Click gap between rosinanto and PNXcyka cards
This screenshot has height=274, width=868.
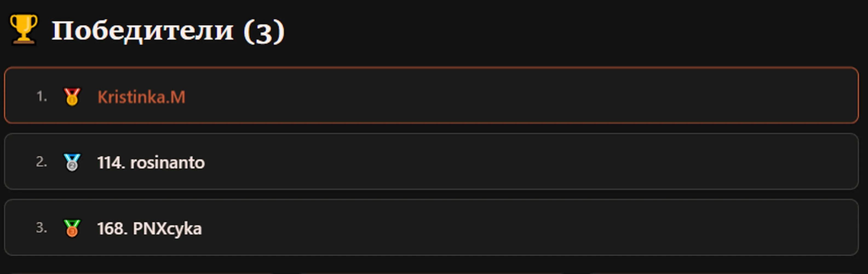click(x=431, y=195)
